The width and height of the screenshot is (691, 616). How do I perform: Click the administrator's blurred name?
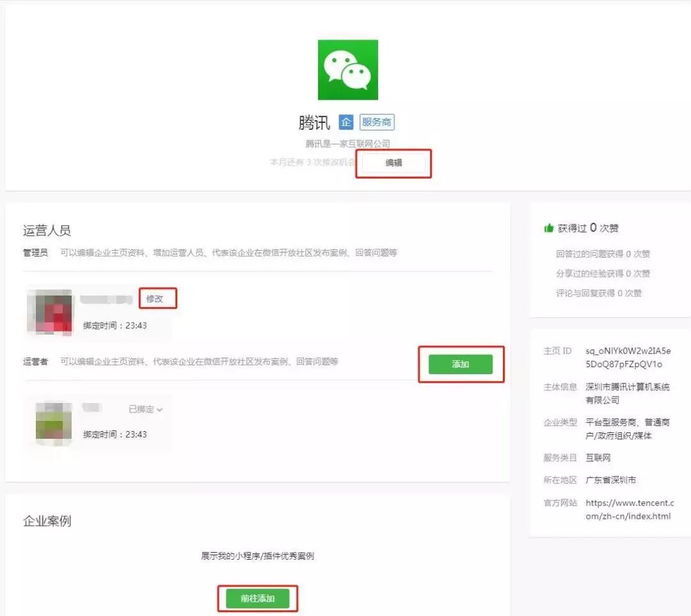coord(106,299)
